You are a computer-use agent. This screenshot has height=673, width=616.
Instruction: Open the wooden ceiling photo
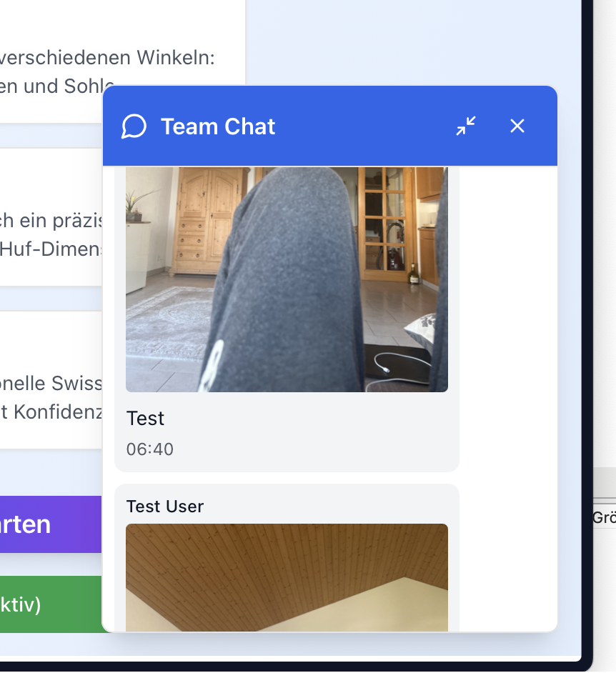(x=287, y=577)
